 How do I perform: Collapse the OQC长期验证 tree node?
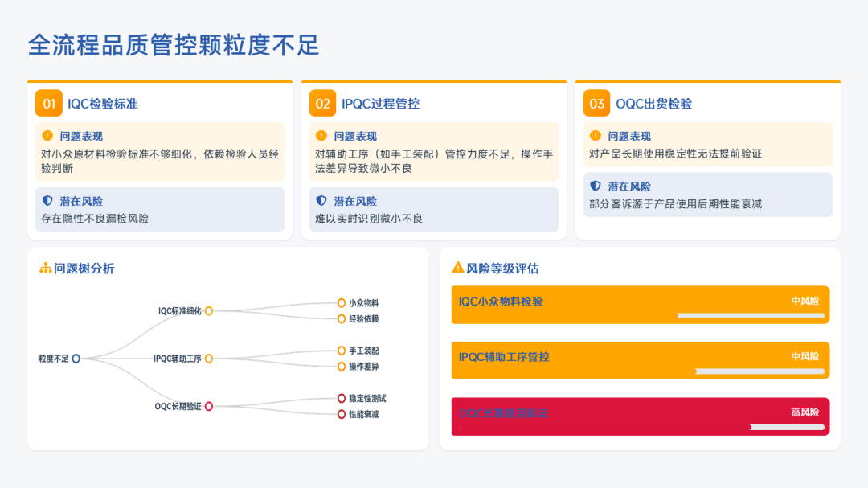coord(209,406)
